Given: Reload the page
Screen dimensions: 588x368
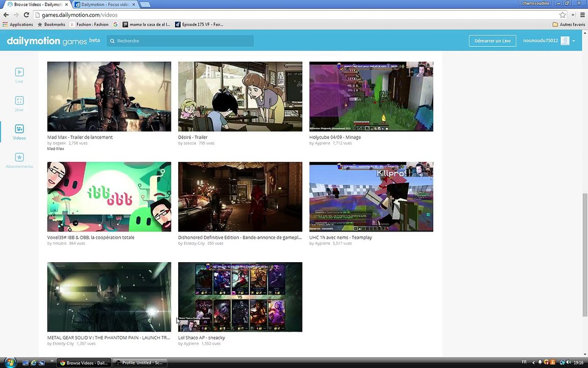Looking at the screenshot, I should point(26,15).
